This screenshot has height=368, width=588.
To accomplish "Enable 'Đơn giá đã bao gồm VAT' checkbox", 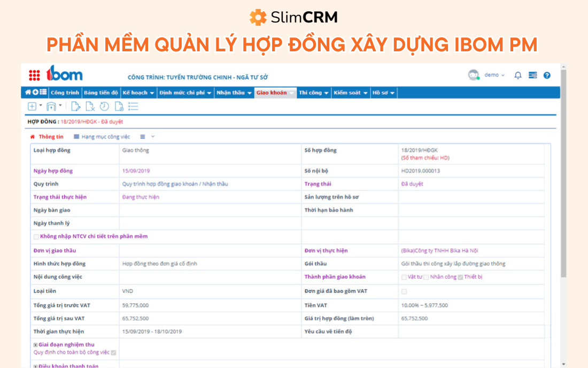I will pyautogui.click(x=404, y=292).
